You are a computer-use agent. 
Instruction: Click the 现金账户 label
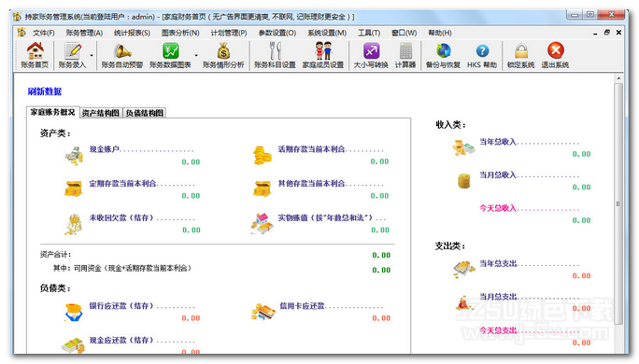pyautogui.click(x=105, y=149)
